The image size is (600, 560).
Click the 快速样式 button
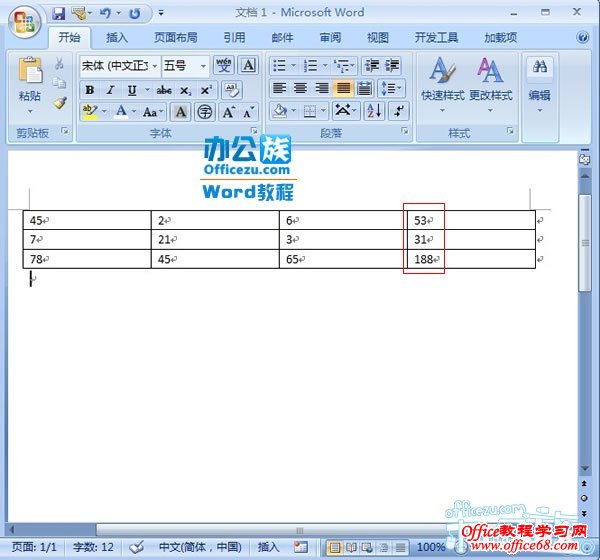[441, 80]
